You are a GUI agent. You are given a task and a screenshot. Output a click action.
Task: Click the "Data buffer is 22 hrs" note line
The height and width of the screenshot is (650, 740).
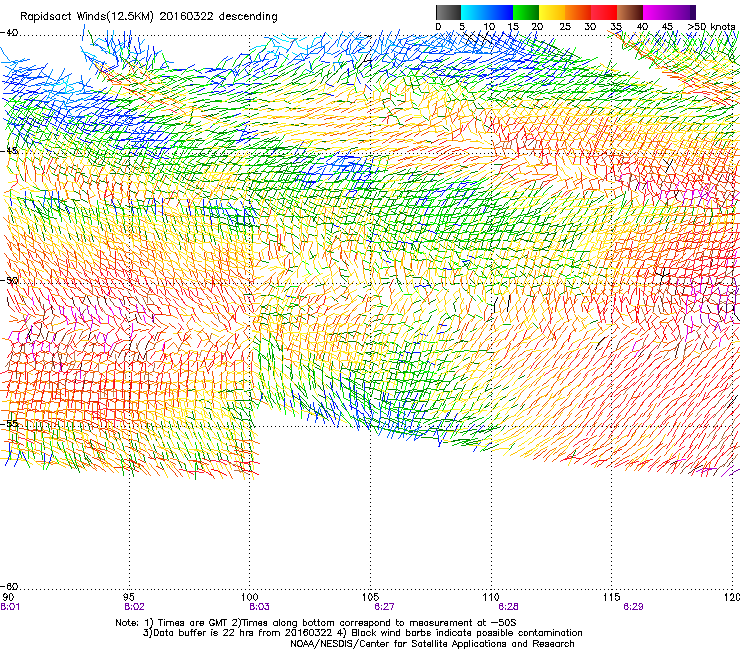(x=362, y=633)
